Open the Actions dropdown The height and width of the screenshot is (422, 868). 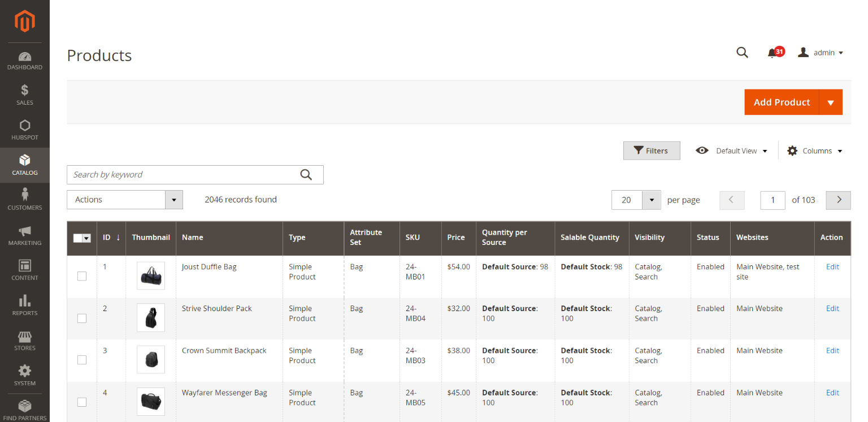124,200
